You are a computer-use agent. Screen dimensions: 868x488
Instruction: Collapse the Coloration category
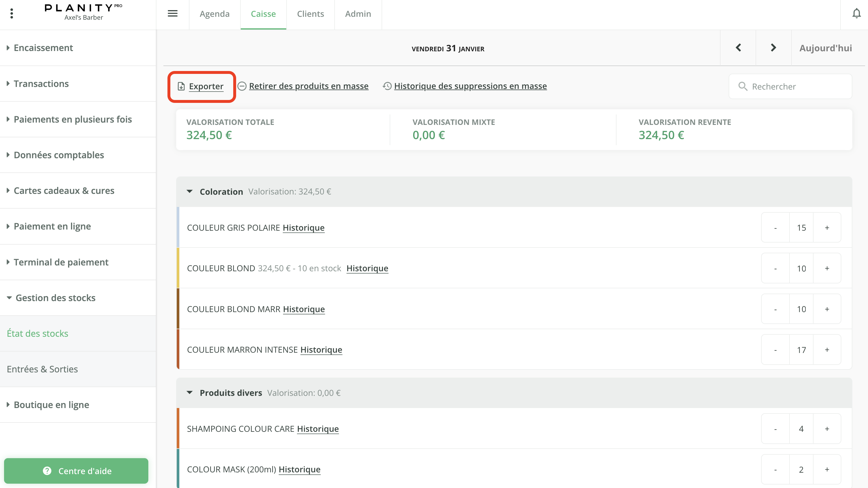(x=190, y=192)
